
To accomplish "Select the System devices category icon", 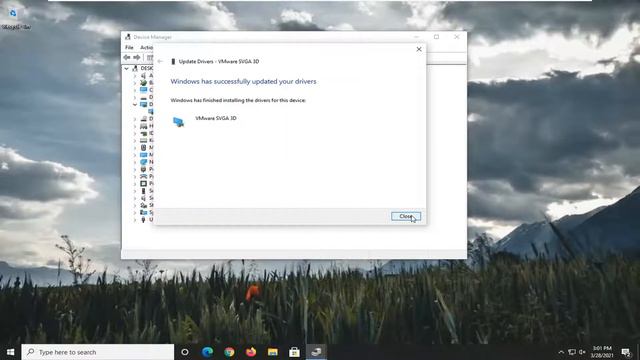I will [143, 212].
